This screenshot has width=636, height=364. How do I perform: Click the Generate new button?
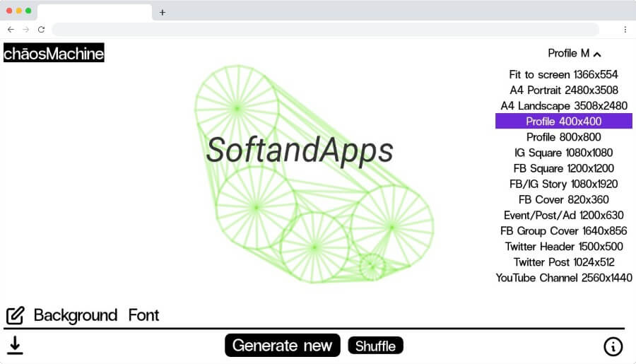point(282,346)
